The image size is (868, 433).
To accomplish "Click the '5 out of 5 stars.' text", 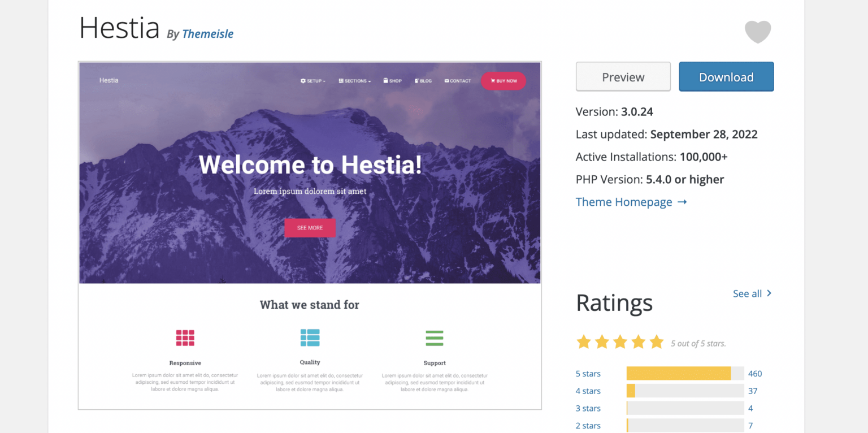I will point(698,344).
